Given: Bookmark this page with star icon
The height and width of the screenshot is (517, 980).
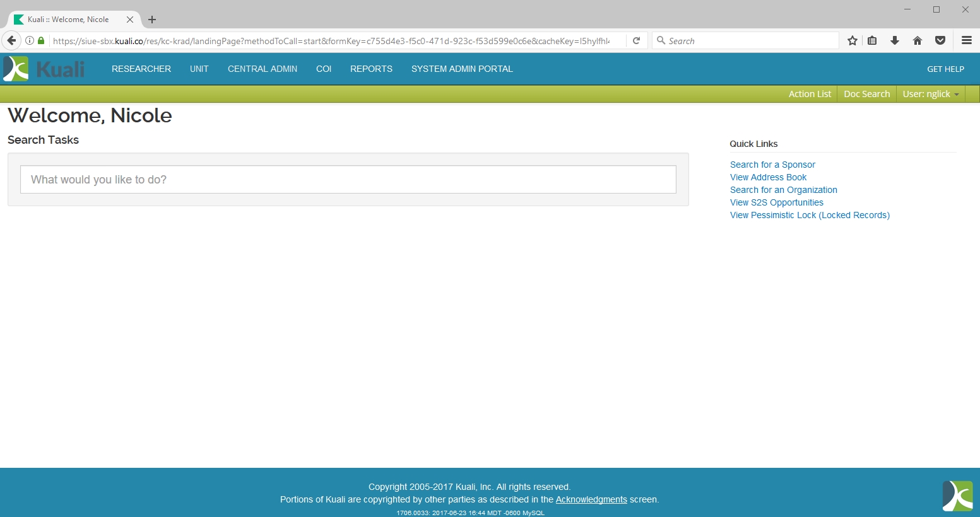Looking at the screenshot, I should tap(853, 40).
